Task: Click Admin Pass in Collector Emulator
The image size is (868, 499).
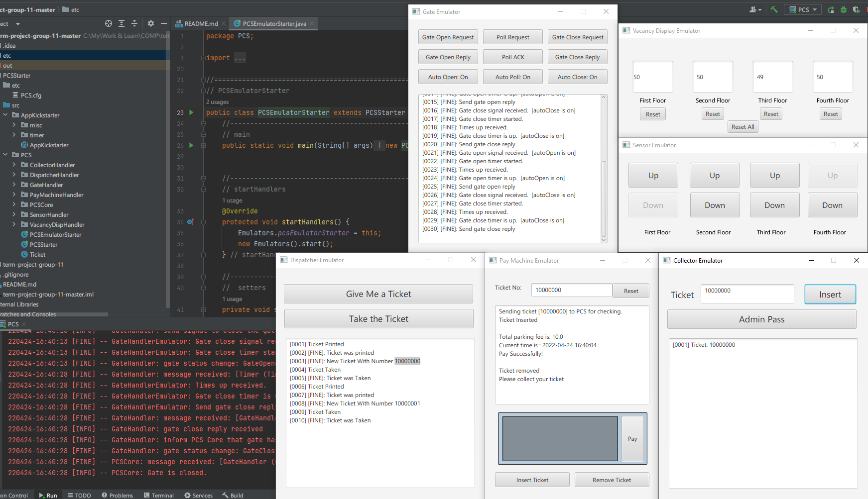Action: pos(761,319)
